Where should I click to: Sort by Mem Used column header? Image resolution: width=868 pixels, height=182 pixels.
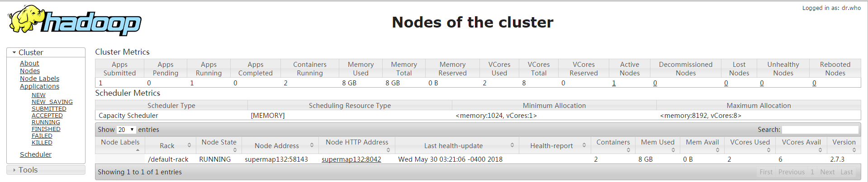tap(657, 142)
